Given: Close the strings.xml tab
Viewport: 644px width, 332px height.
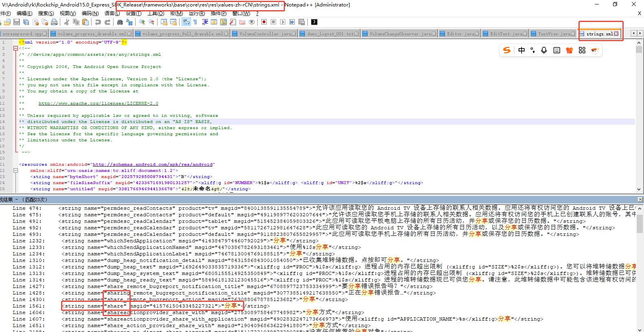Looking at the screenshot, I should 616,34.
